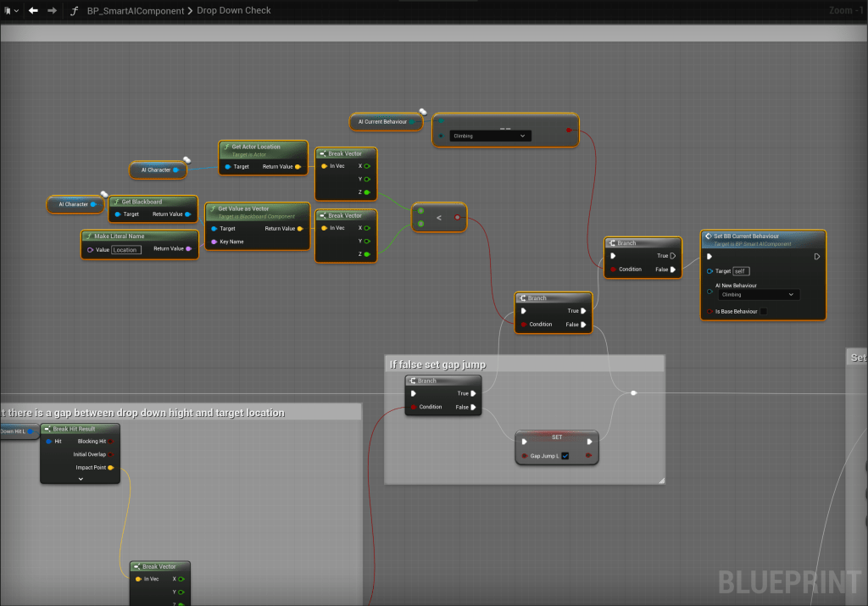Image resolution: width=868 pixels, height=606 pixels.
Task: Open Climbing dropdown on the equals node
Action: 491,136
